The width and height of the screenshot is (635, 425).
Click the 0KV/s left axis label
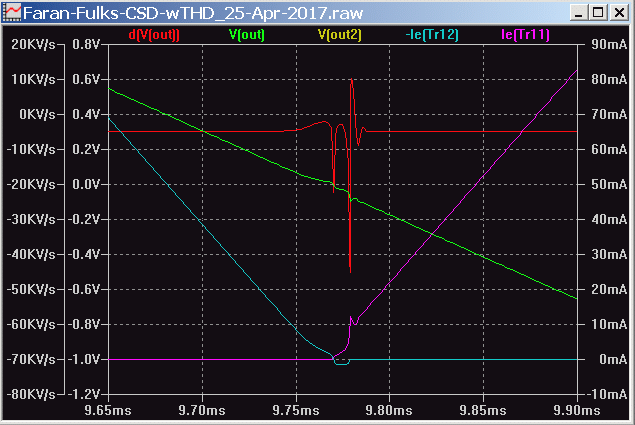[37, 114]
